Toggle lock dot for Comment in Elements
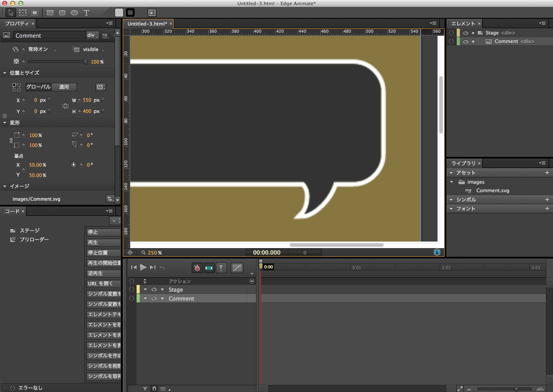 (x=473, y=42)
